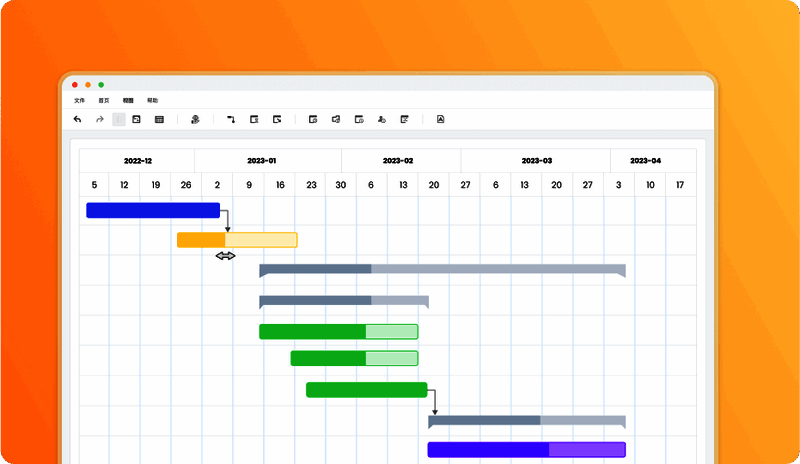This screenshot has height=464, width=800.
Task: Click the resource person icon after the table icon
Action: click(x=196, y=119)
